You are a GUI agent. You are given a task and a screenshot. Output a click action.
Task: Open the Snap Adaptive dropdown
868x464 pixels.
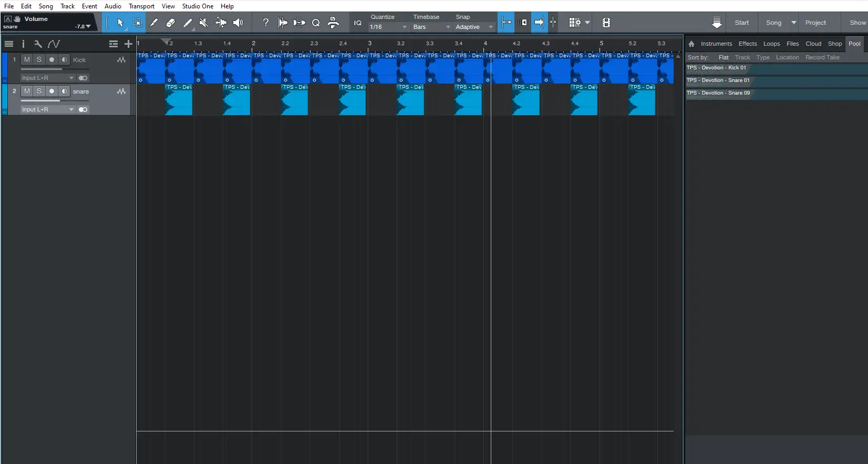474,27
